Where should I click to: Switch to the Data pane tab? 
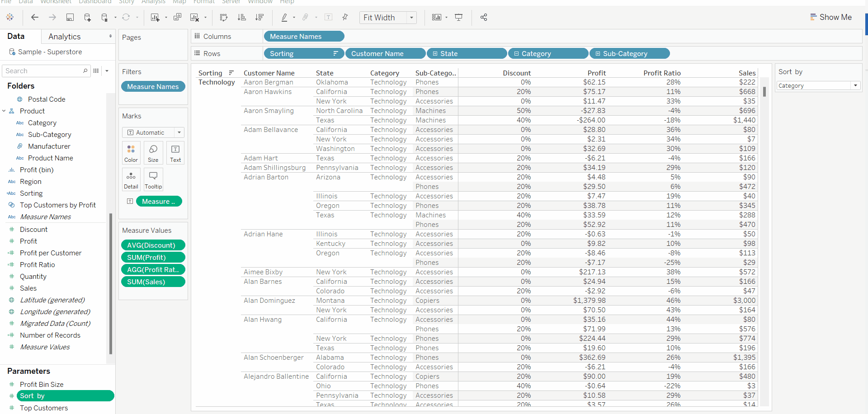16,36
